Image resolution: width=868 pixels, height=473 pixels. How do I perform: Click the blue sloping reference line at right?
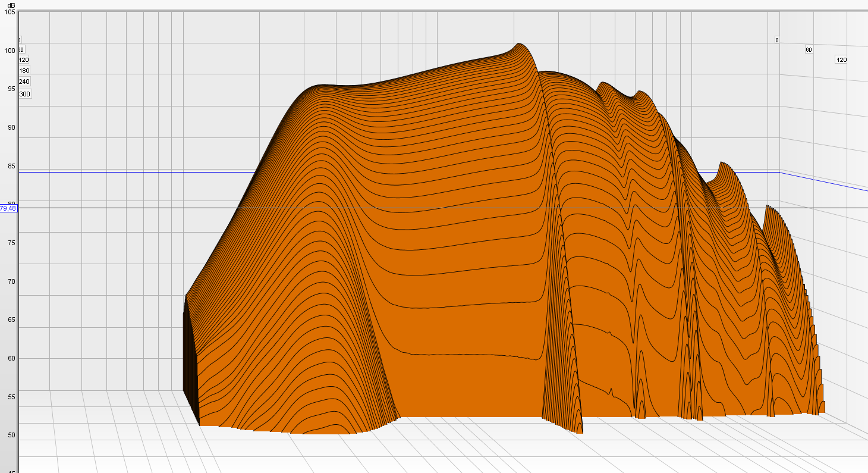(x=823, y=181)
